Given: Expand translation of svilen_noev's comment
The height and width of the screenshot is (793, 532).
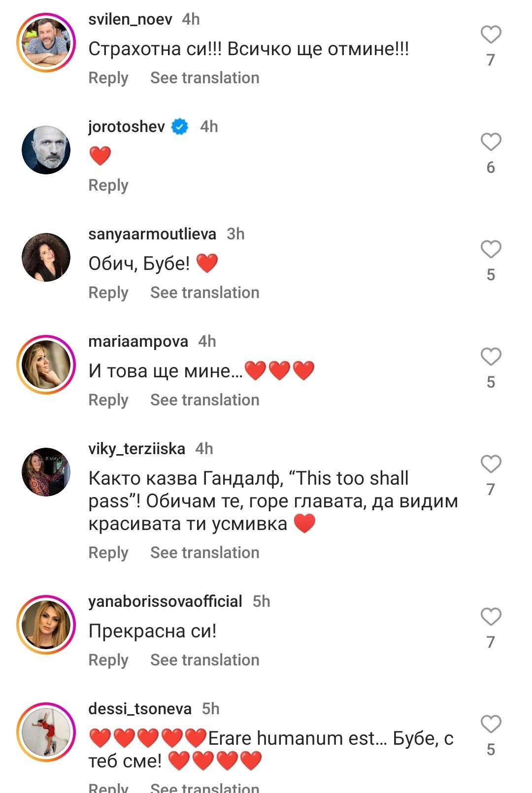Looking at the screenshot, I should [x=204, y=78].
